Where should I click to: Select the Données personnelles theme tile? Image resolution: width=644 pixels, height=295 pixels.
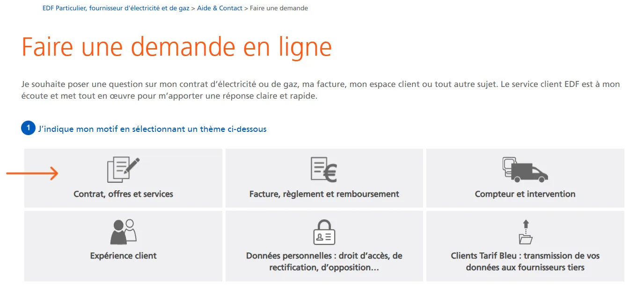[x=324, y=245]
